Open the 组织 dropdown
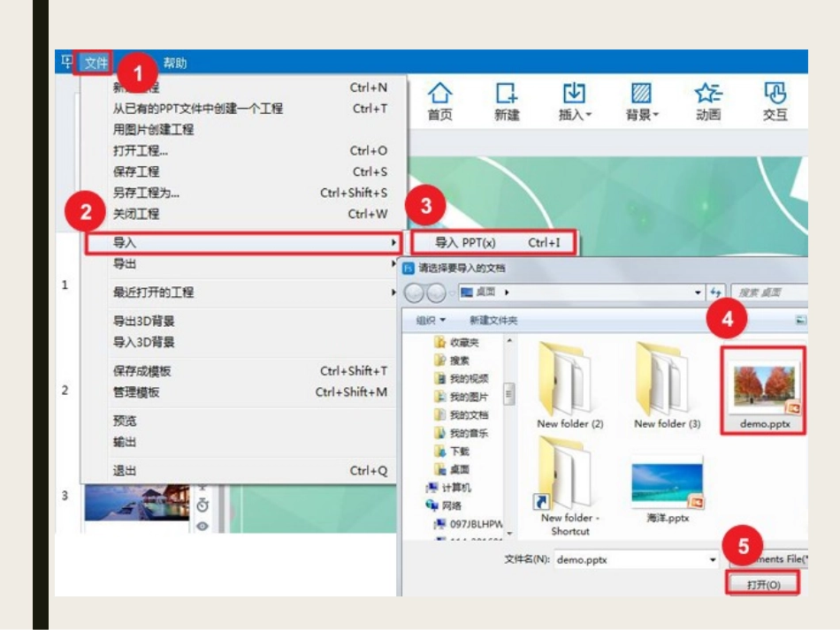The height and width of the screenshot is (630, 840). pyautogui.click(x=431, y=320)
